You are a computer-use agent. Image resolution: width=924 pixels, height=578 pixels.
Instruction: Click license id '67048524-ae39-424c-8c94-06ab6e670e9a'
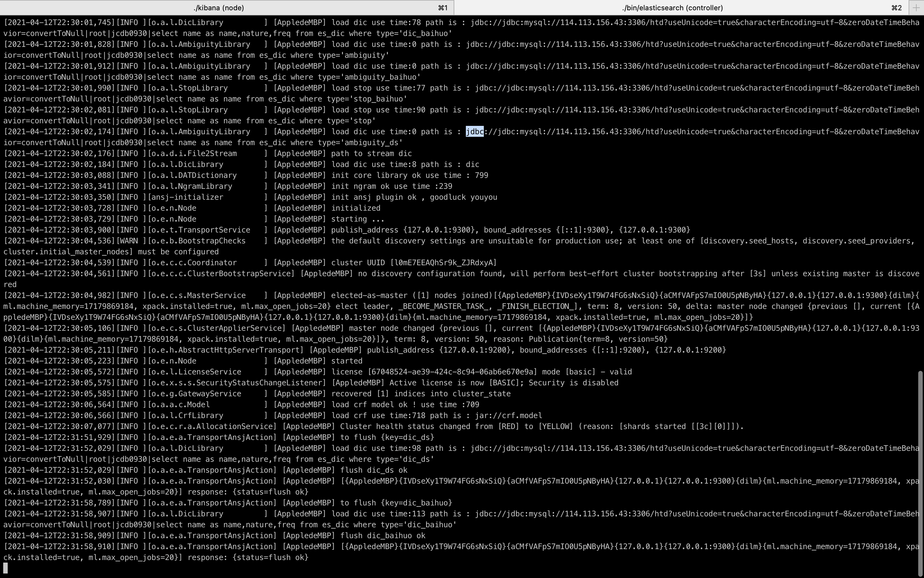click(x=452, y=372)
